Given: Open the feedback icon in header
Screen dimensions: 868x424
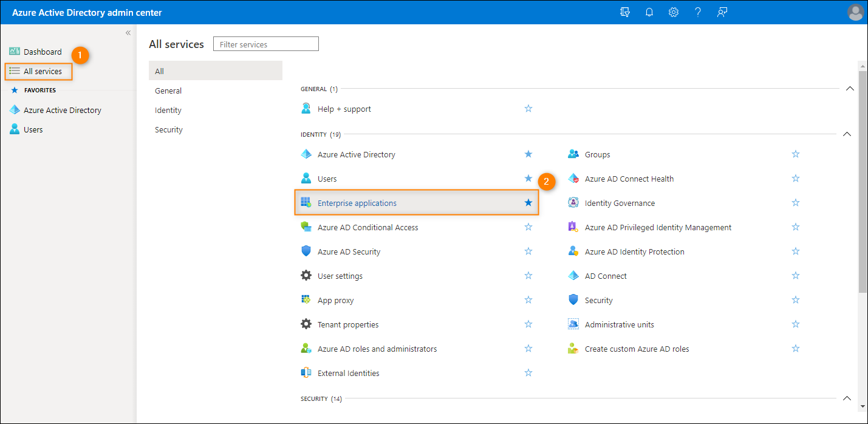Looking at the screenshot, I should [x=722, y=12].
